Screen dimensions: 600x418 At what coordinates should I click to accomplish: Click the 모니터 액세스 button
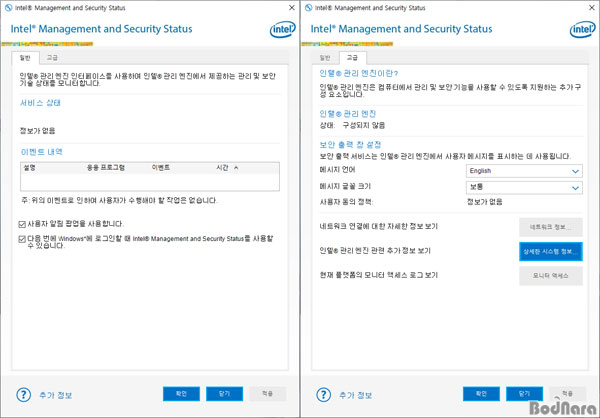[x=550, y=274]
